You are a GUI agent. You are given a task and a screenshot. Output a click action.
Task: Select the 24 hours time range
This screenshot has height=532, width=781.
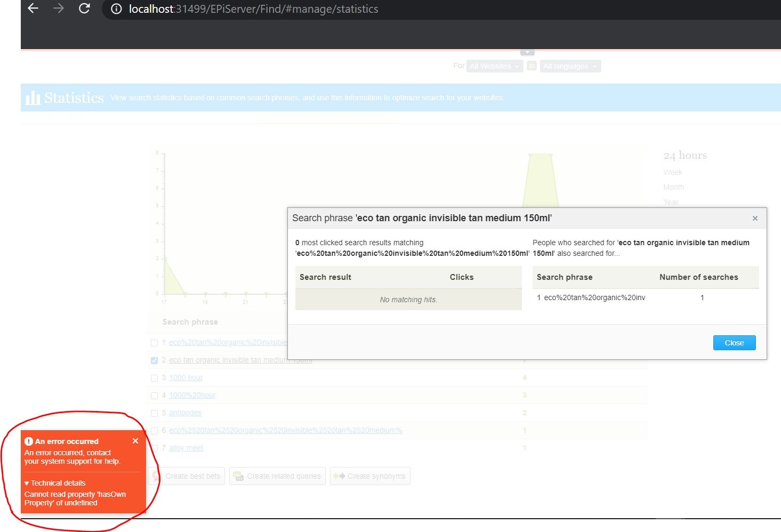click(685, 156)
